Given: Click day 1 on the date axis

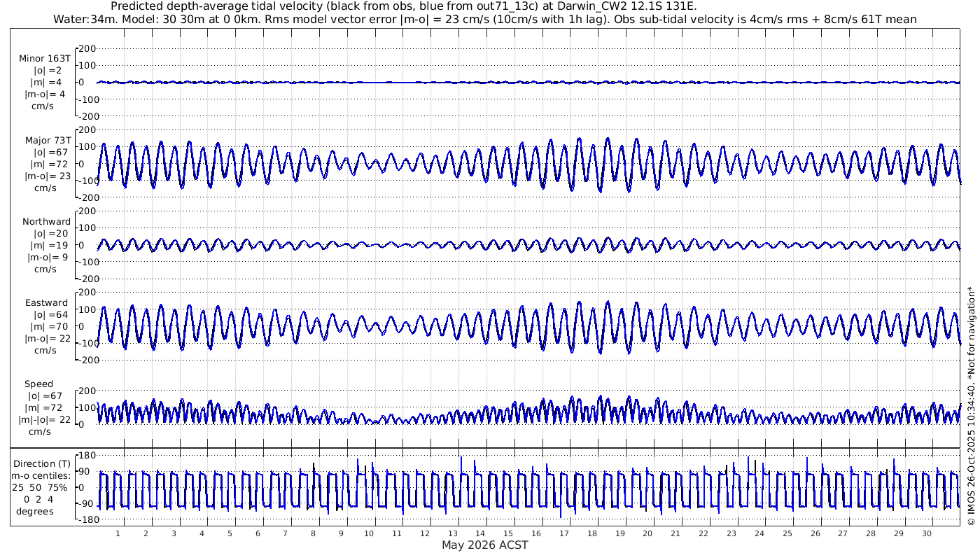Looking at the screenshot, I should [x=118, y=533].
